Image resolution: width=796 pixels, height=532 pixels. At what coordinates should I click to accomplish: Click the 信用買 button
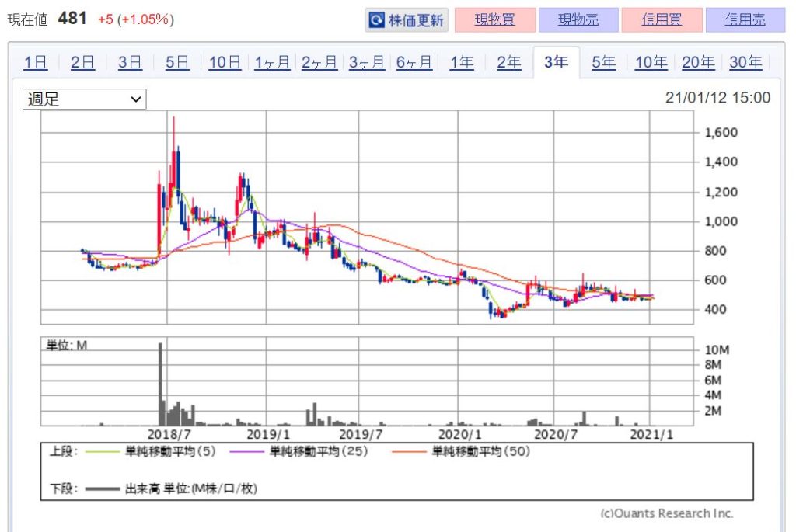(x=662, y=20)
